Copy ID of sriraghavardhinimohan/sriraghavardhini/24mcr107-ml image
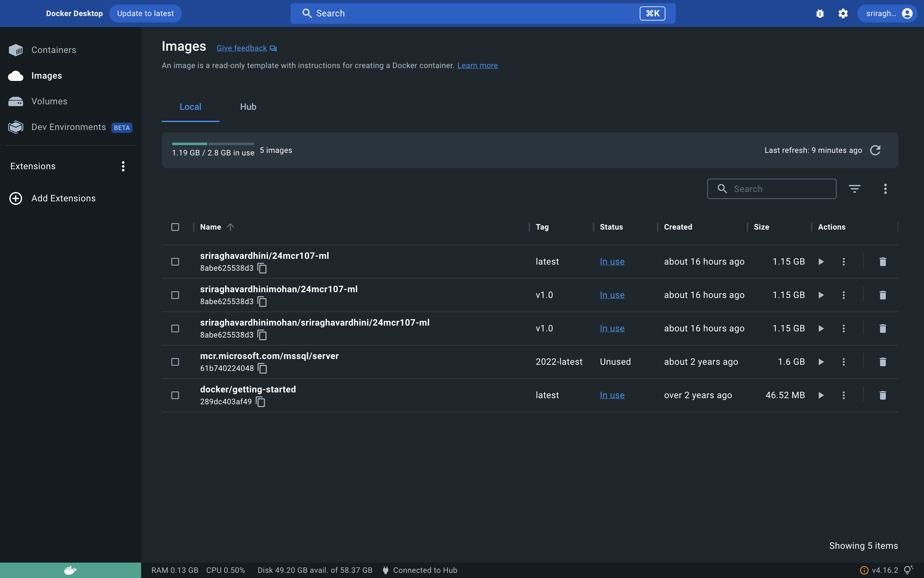This screenshot has width=924, height=578. click(x=262, y=335)
